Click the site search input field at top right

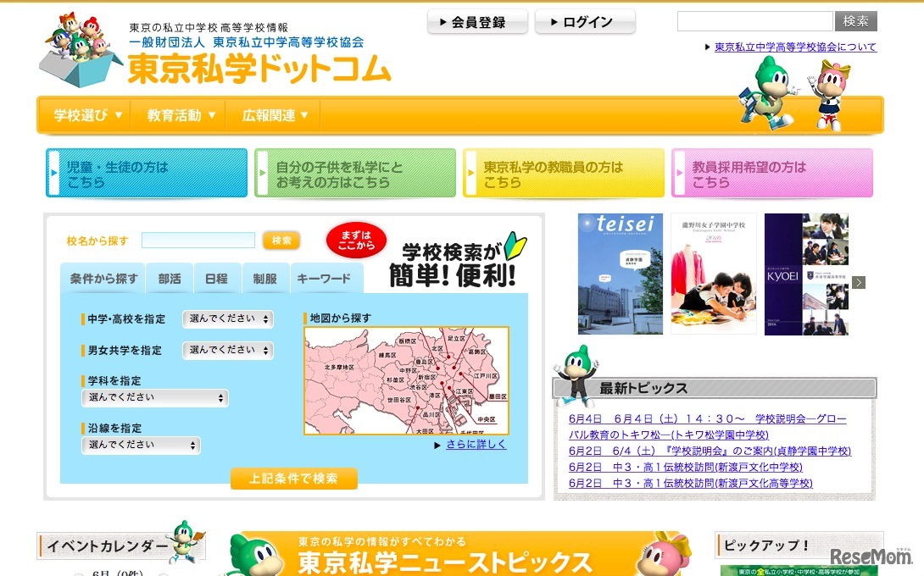[x=754, y=21]
